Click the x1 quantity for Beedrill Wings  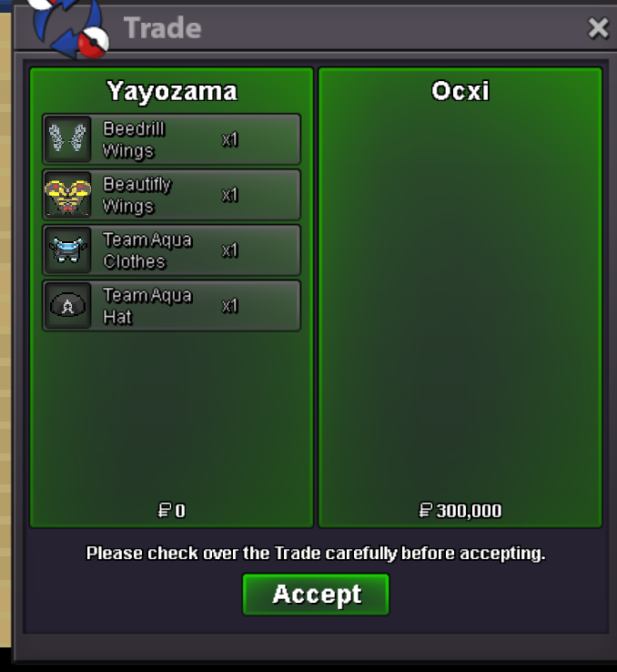pyautogui.click(x=229, y=139)
